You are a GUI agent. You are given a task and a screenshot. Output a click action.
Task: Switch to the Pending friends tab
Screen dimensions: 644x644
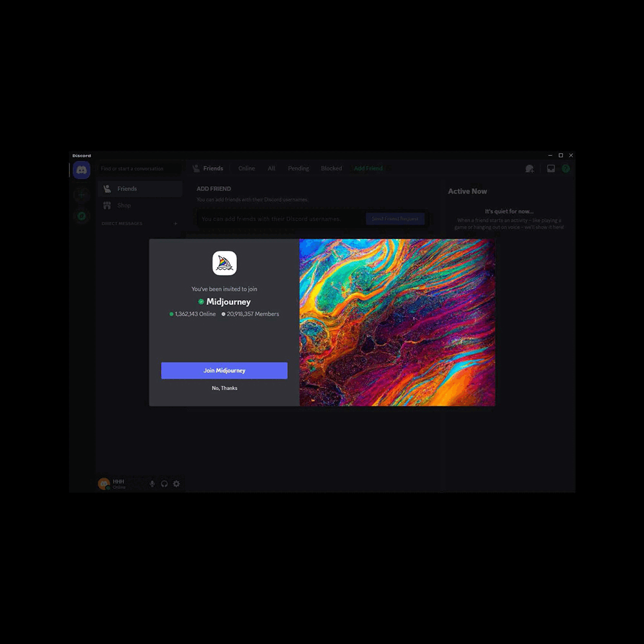298,169
